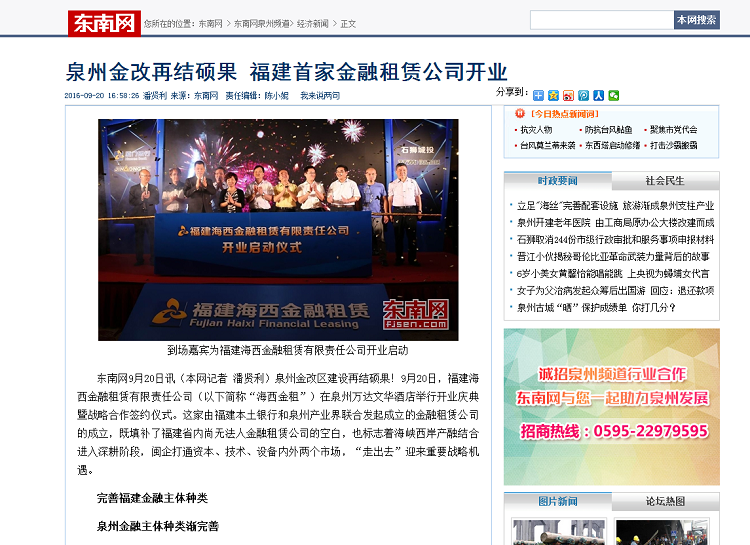Open the 图片新闻 tab
Viewport: 750px width, 545px height.
[x=557, y=501]
